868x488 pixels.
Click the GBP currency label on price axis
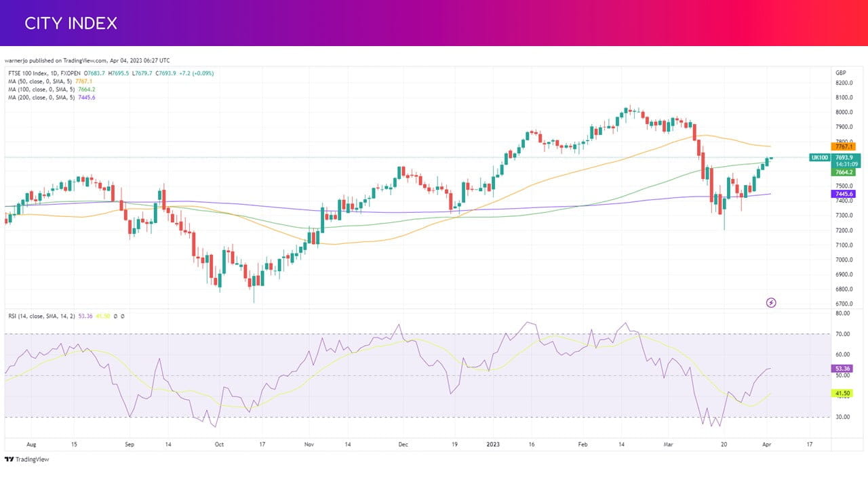pos(841,73)
